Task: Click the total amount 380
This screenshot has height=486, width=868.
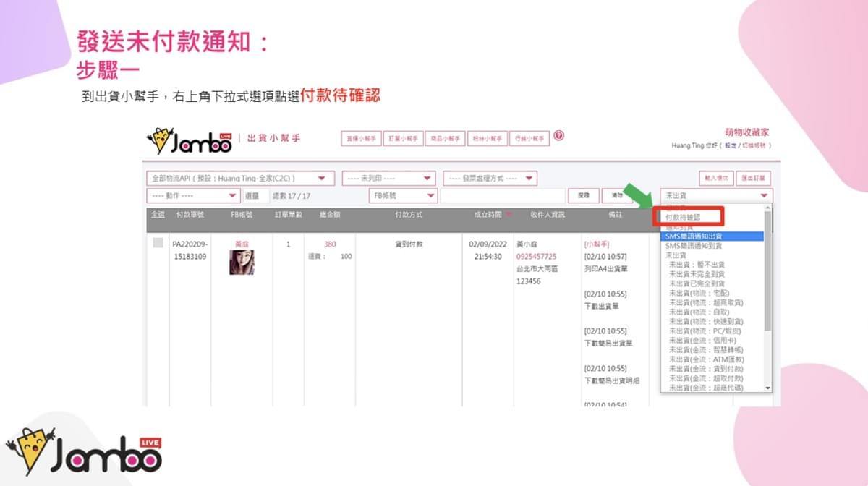Action: (x=330, y=244)
